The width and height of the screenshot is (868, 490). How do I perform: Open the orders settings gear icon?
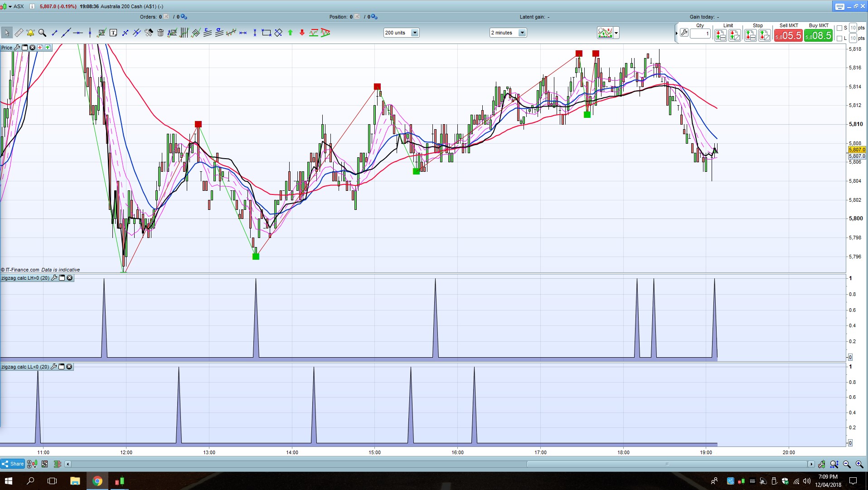tap(184, 17)
